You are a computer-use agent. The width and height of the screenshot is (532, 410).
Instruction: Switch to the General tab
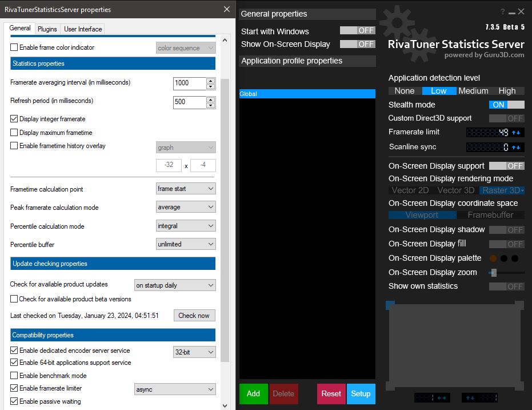(19, 28)
